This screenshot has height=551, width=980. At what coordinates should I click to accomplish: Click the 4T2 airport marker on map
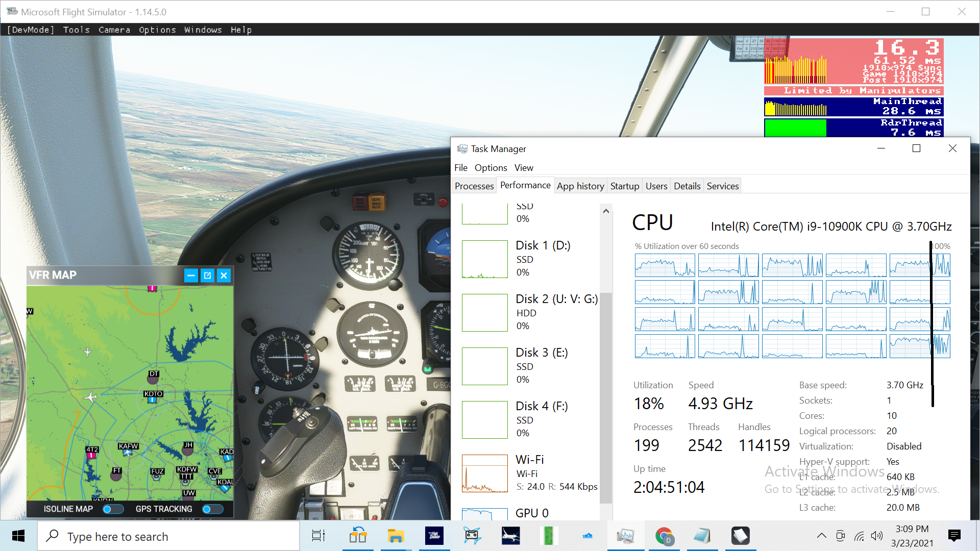pyautogui.click(x=92, y=452)
